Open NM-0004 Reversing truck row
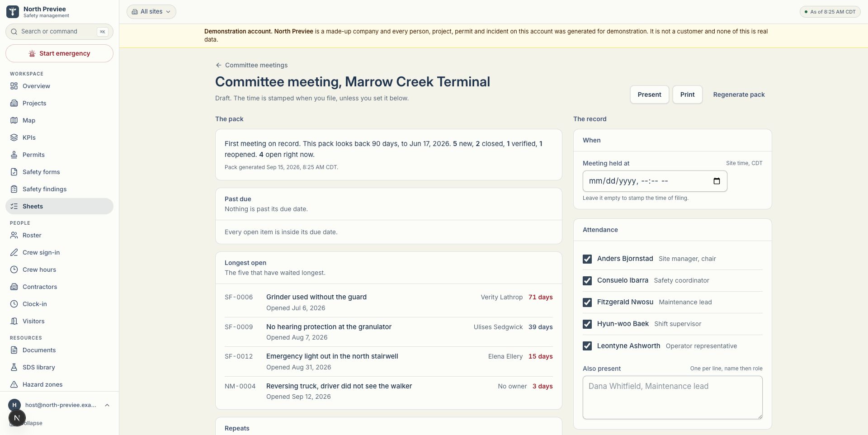This screenshot has height=435, width=868. coord(388,391)
